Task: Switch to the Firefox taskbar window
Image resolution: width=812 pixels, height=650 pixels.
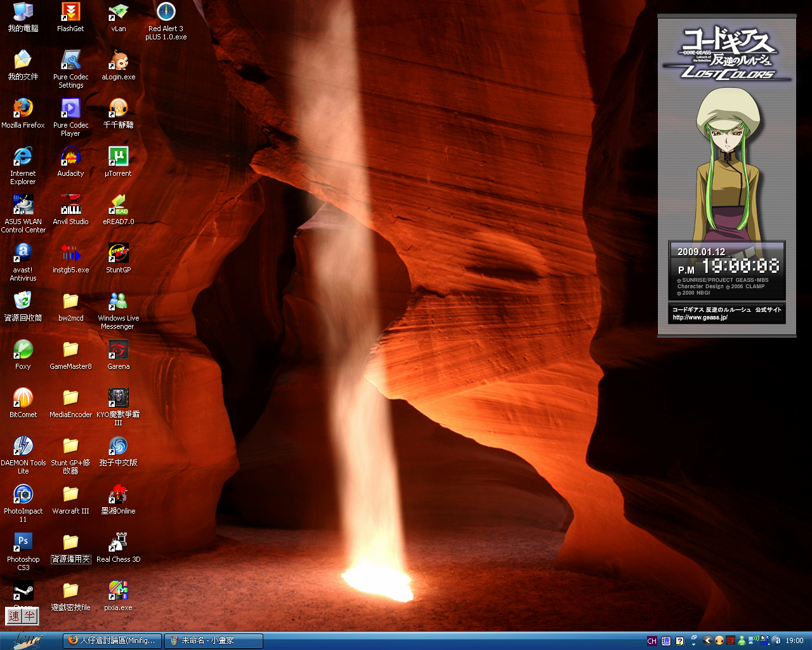Action: coord(112,641)
